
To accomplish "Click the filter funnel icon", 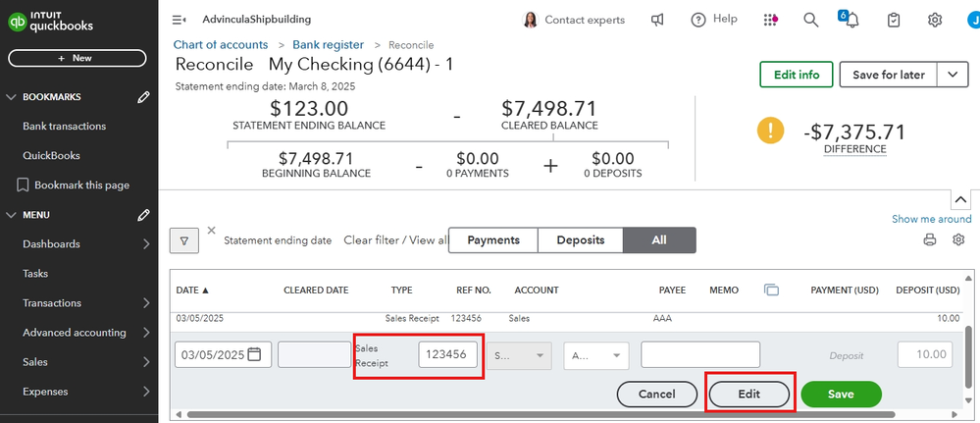I will (183, 239).
